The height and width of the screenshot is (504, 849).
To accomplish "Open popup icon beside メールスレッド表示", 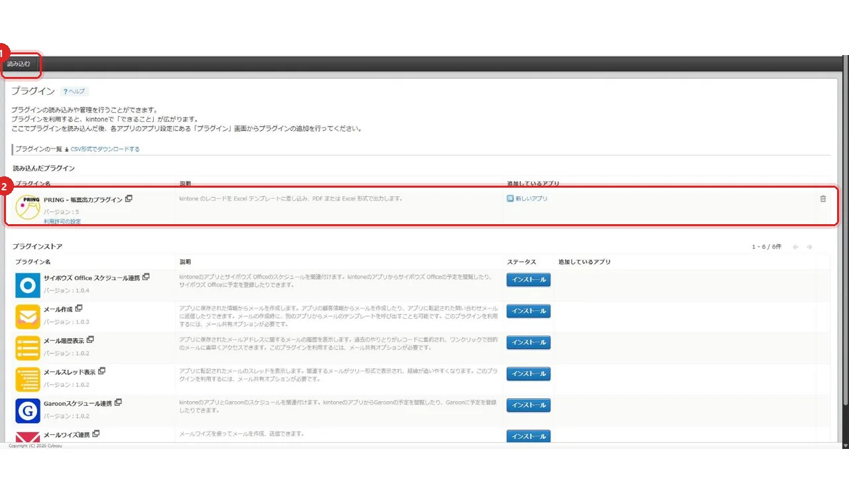I will coord(101,371).
